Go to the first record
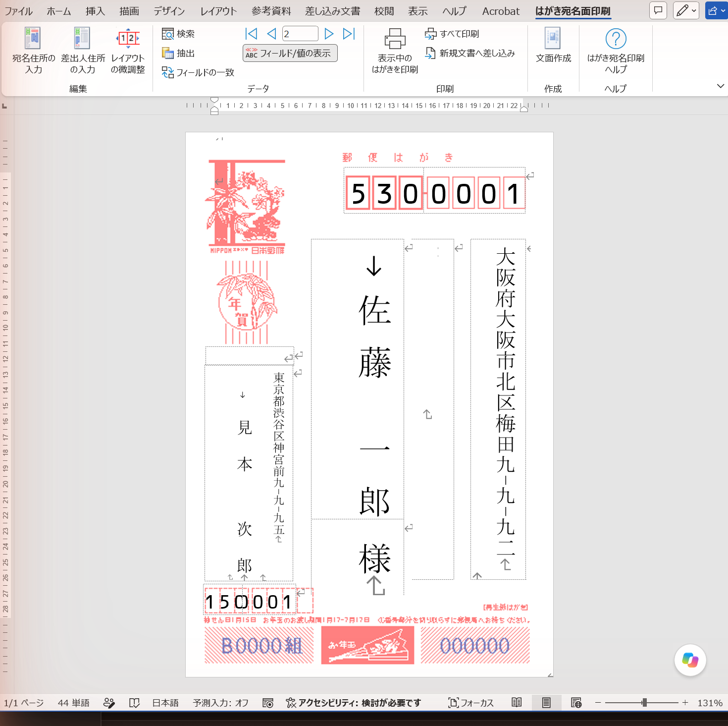This screenshot has width=728, height=726. point(252,34)
